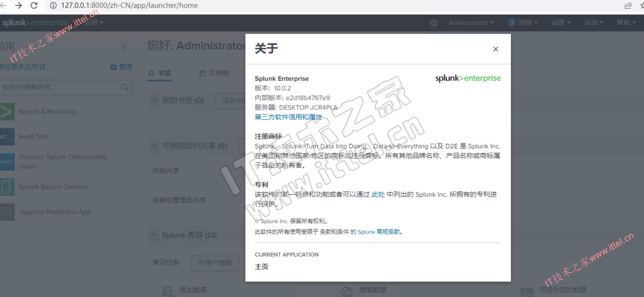The height and width of the screenshot is (297, 644).
Task: Expand the 消息 dropdown
Action: (x=523, y=23)
